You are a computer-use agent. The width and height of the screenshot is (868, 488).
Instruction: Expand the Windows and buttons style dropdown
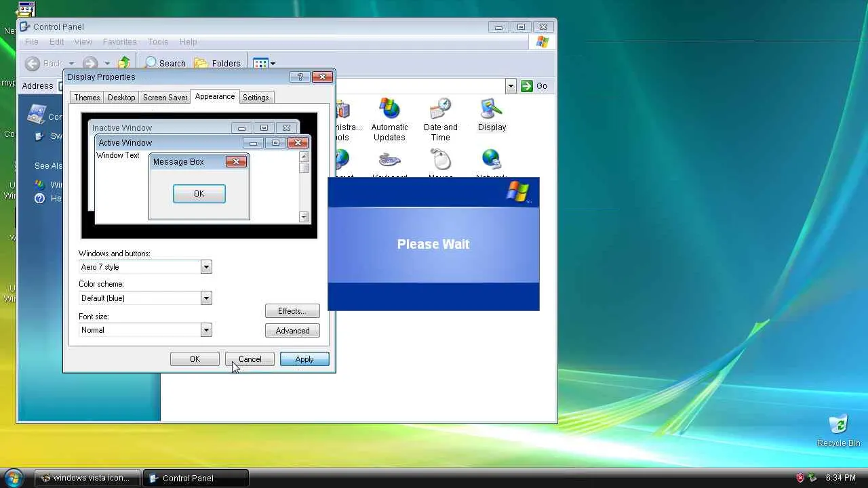pos(206,267)
